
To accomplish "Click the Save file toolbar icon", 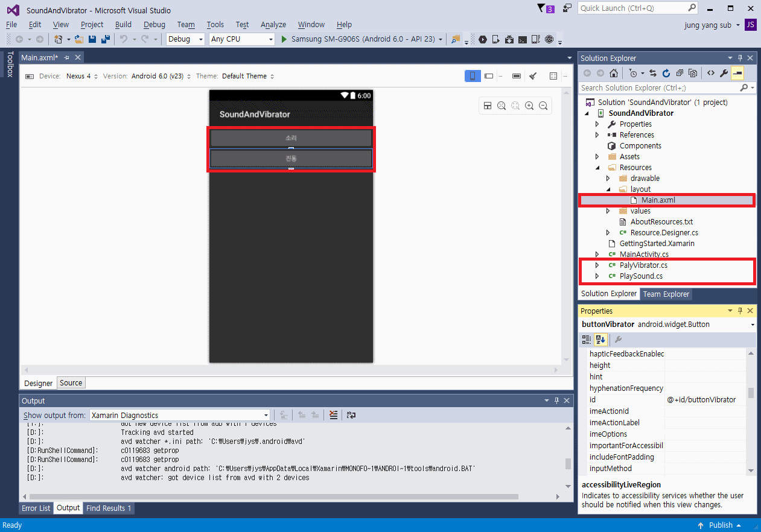I will [x=92, y=39].
